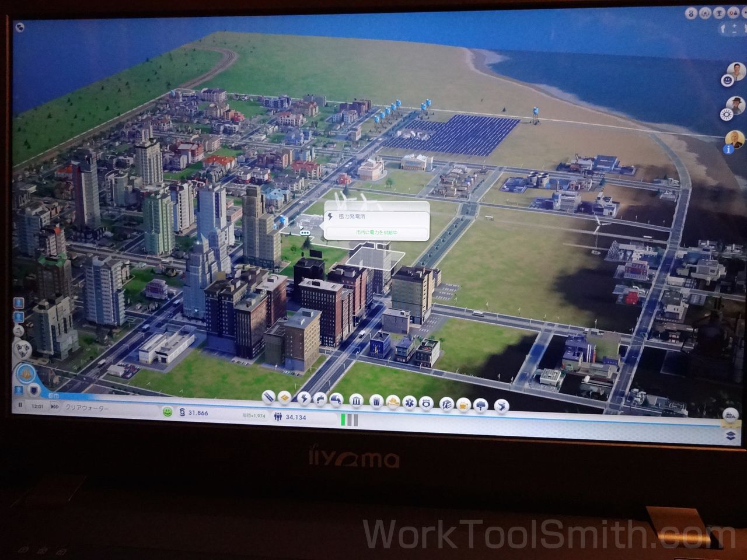Viewport: 747px width, 560px height.
Task: Open the Zoning tool with yellow diamond
Action: coord(284,397)
